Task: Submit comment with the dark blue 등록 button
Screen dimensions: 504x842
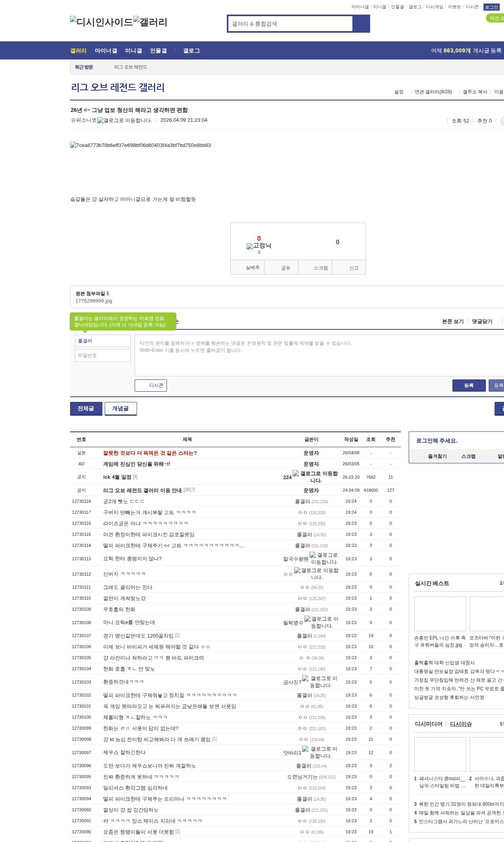Action: 469,385
